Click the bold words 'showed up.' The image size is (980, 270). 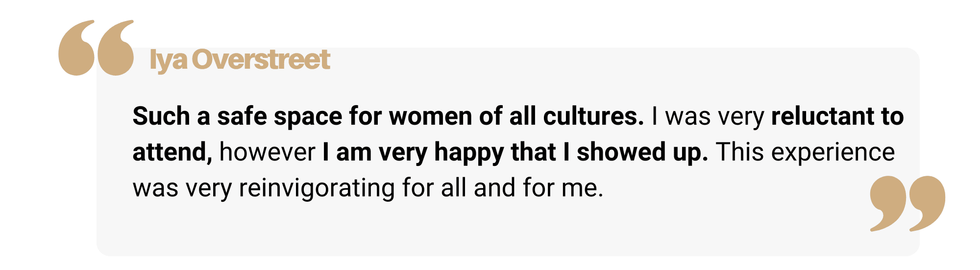coord(642,153)
